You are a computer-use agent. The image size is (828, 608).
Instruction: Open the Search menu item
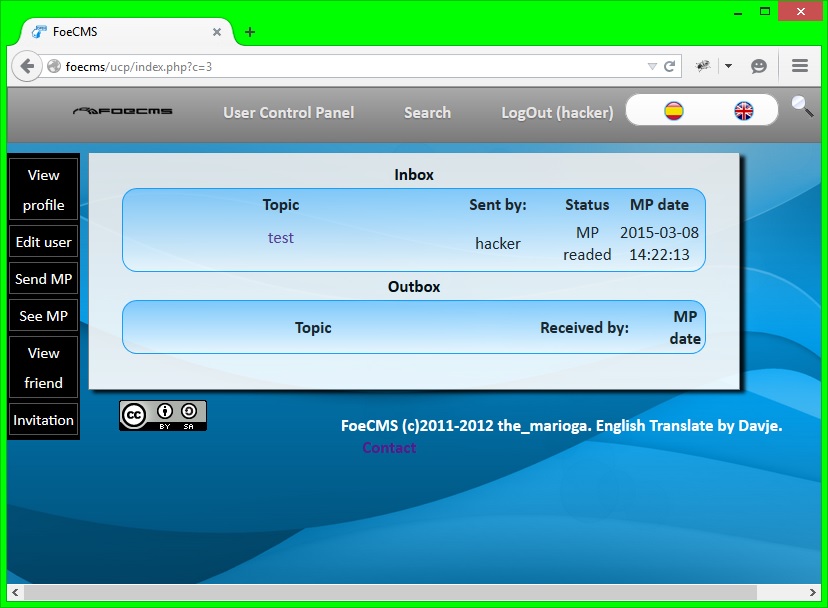pyautogui.click(x=427, y=113)
